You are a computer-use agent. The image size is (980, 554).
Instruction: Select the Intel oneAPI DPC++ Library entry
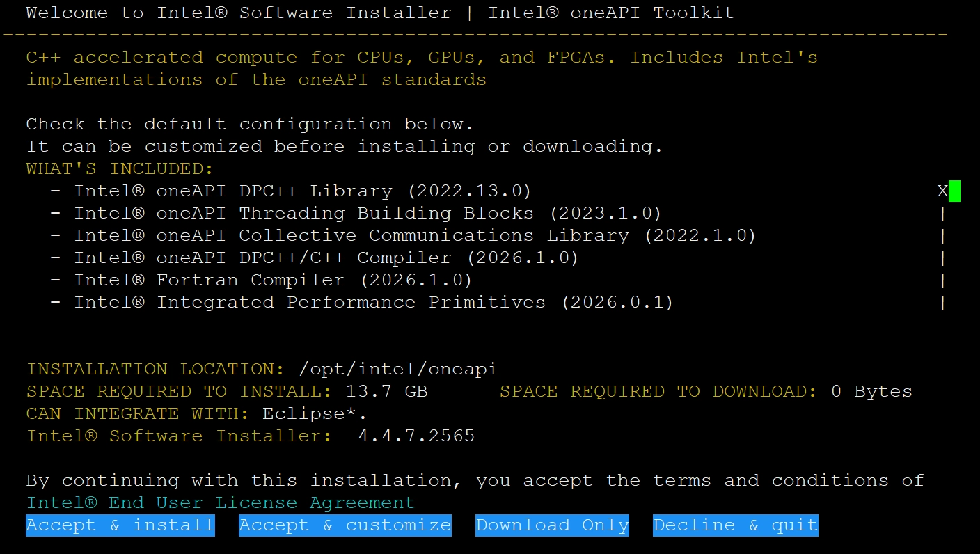pos(303,191)
